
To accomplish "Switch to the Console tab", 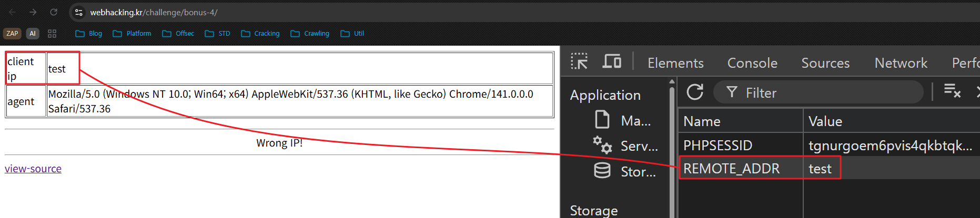I will coord(752,63).
